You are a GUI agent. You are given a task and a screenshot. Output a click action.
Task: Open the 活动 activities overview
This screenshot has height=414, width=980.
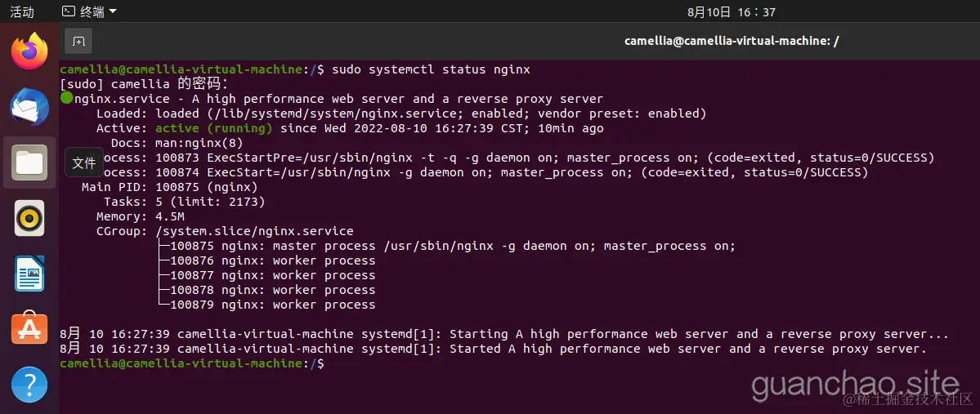pos(22,12)
